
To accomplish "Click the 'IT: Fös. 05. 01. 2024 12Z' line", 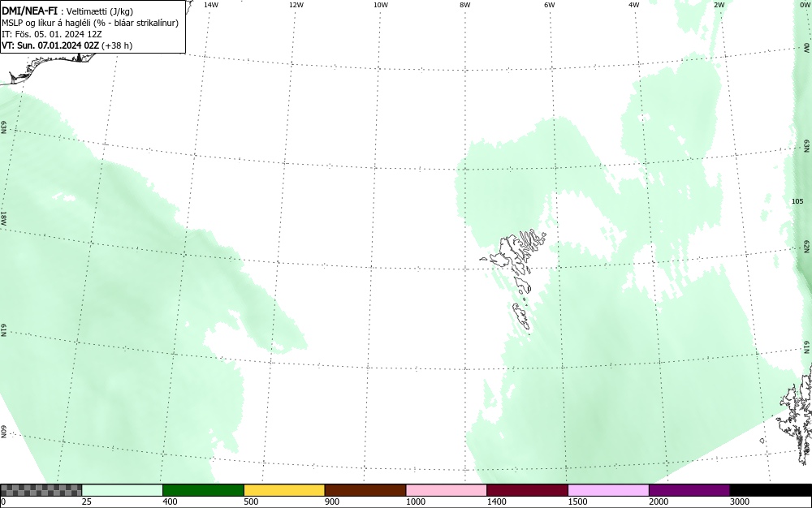I will (x=52, y=34).
